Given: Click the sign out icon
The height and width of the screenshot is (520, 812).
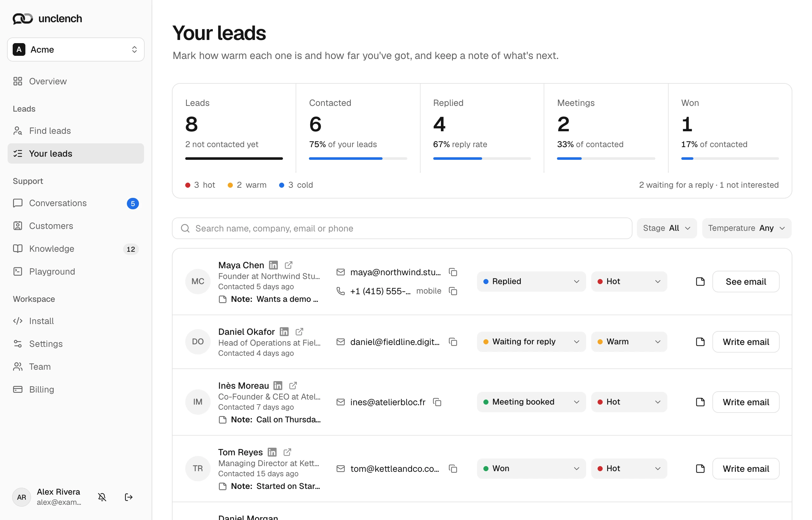Looking at the screenshot, I should pyautogui.click(x=129, y=497).
